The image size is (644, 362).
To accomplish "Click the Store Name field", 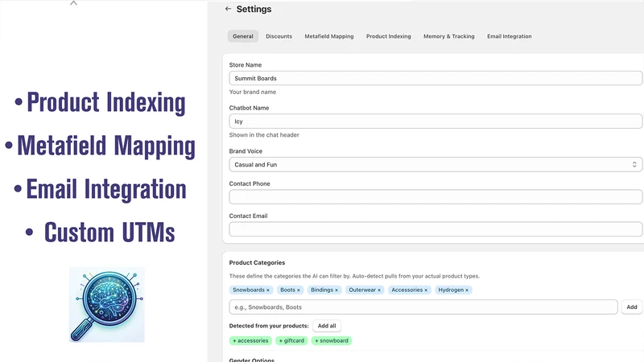I will (436, 78).
